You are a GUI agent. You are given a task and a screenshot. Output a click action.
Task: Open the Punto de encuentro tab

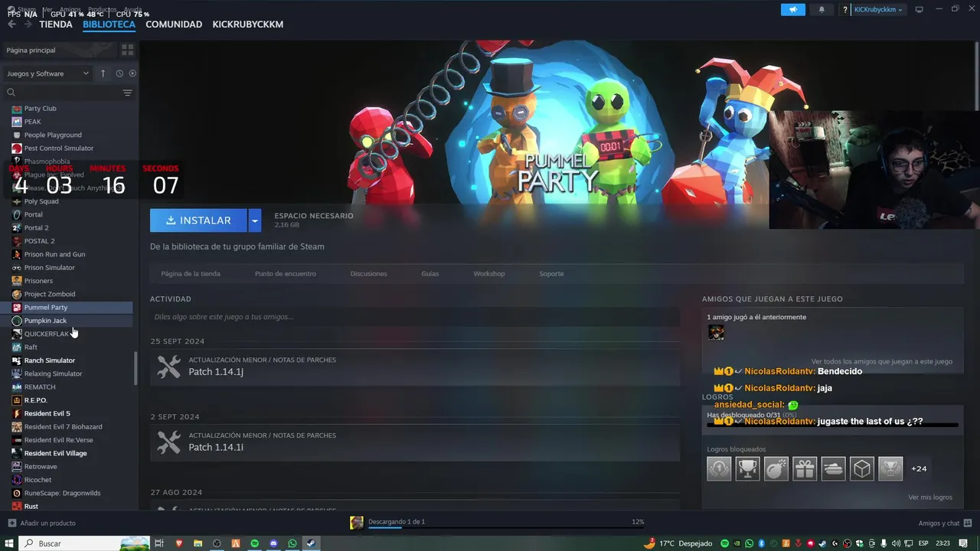coord(286,273)
